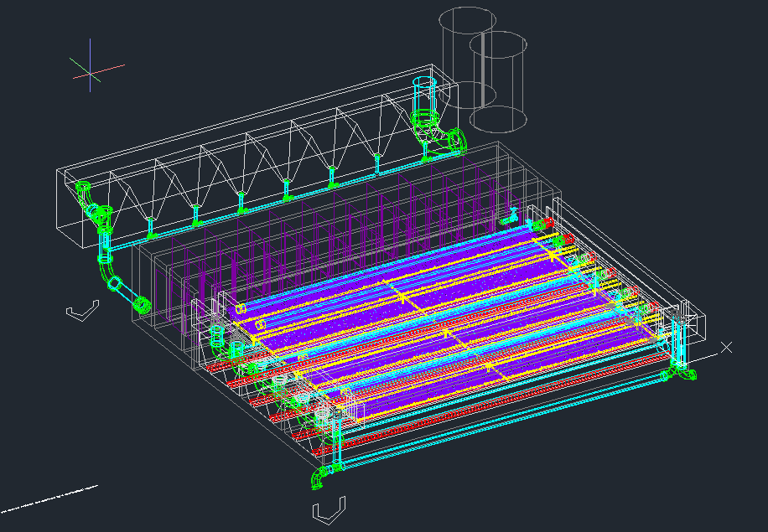The height and width of the screenshot is (532, 768).
Task: Pick the dashed white line at the lower left
Action: coord(49,499)
